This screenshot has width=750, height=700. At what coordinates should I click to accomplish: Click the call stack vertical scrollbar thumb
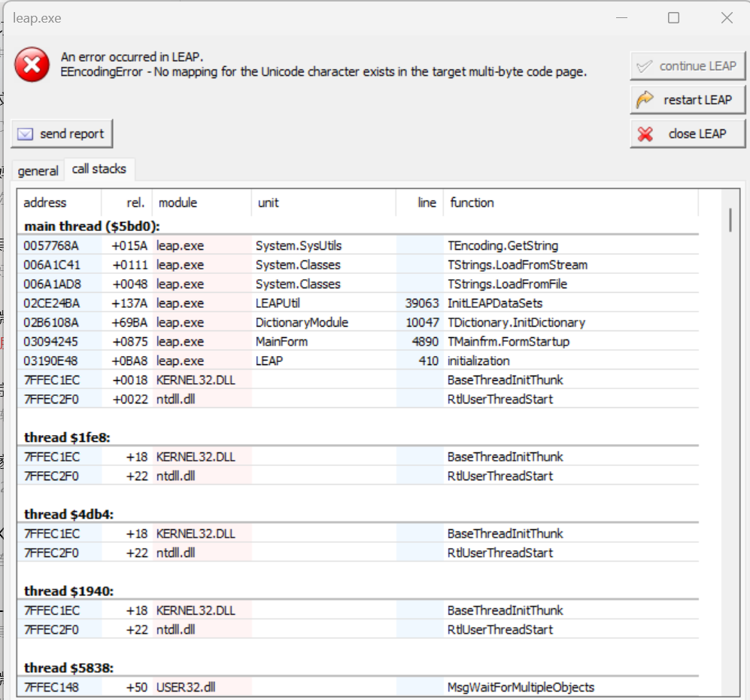tap(730, 220)
